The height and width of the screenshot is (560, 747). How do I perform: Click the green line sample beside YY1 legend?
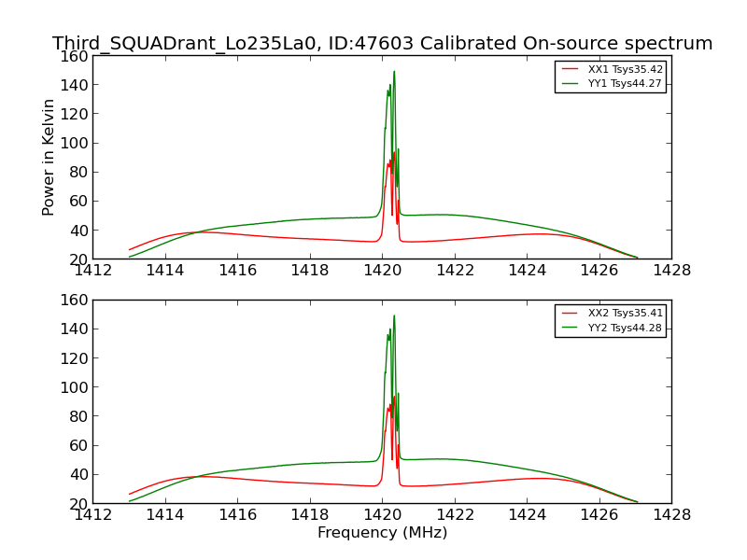(570, 83)
